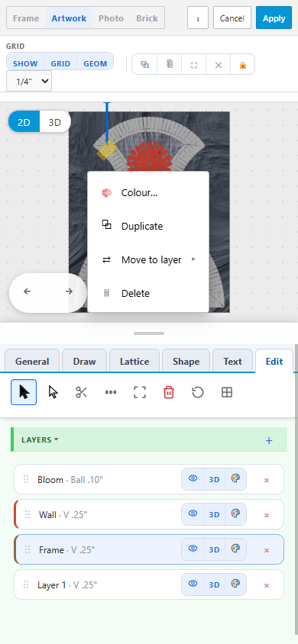Switch to the General tab
Viewport: 298px width, 644px height.
click(32, 361)
